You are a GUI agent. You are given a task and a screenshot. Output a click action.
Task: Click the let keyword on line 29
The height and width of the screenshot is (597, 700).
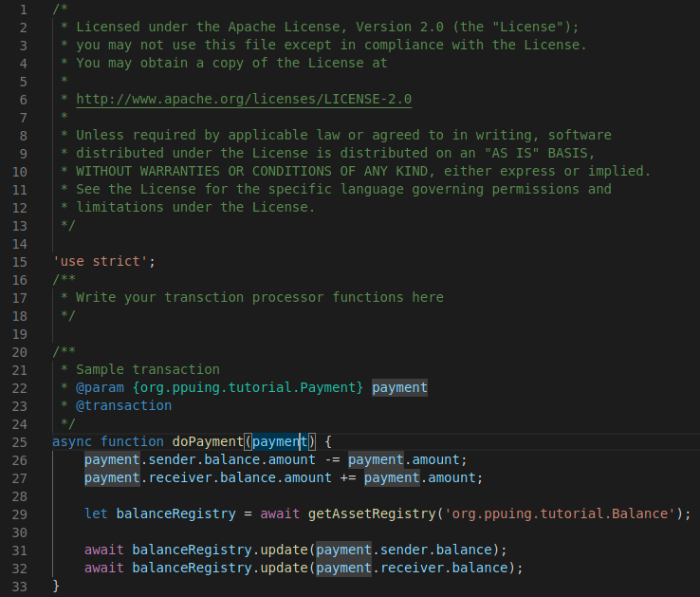(x=96, y=513)
